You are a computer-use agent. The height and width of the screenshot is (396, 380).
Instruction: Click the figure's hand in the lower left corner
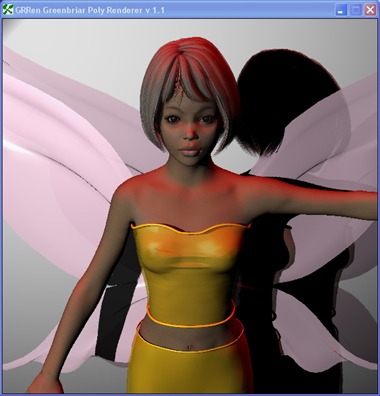pyautogui.click(x=47, y=383)
